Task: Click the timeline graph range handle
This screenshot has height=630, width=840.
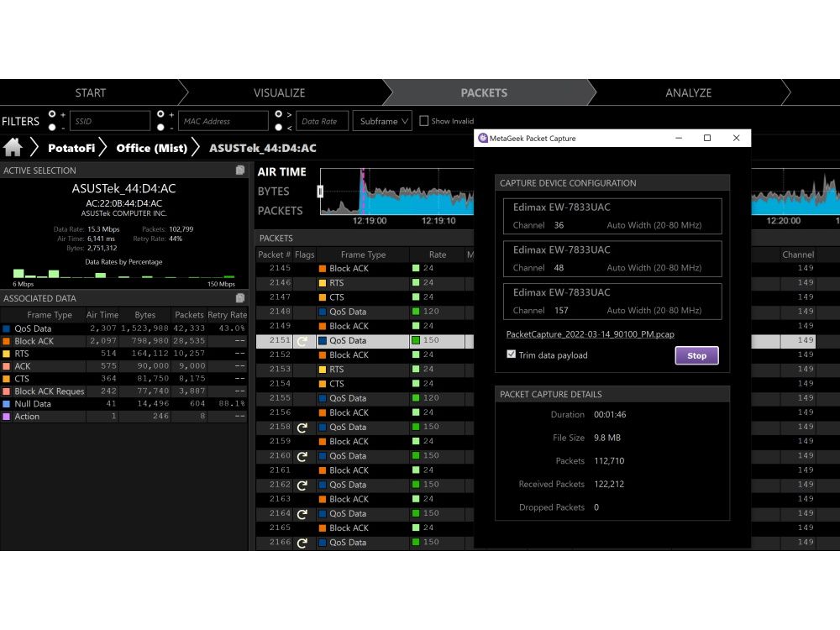Action: [320, 192]
